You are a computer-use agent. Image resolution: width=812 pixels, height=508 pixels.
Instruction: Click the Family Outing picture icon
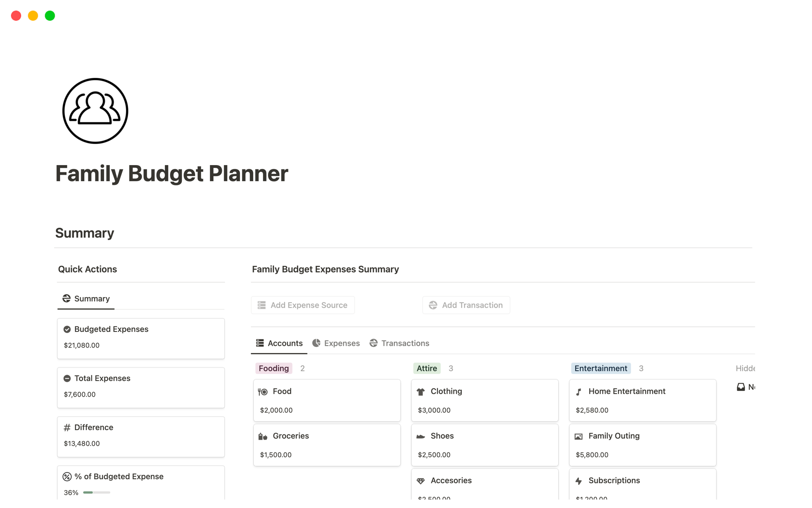click(579, 436)
